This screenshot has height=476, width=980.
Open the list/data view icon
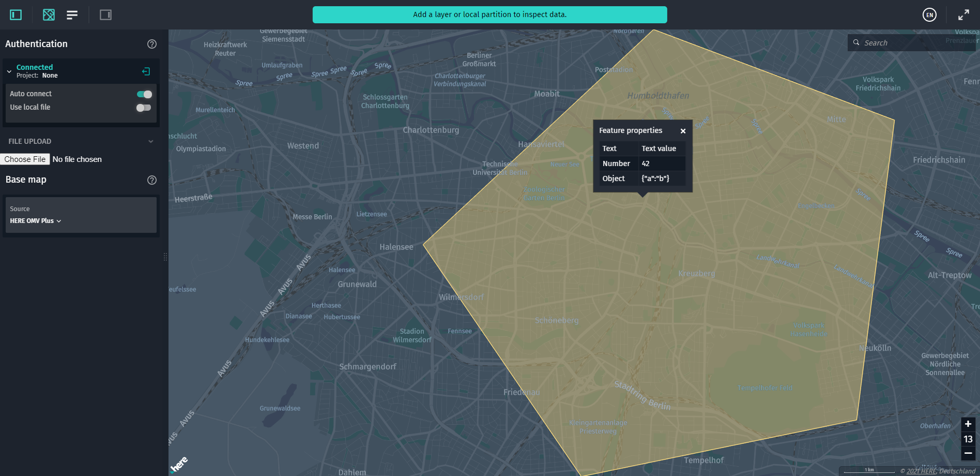[x=72, y=14]
